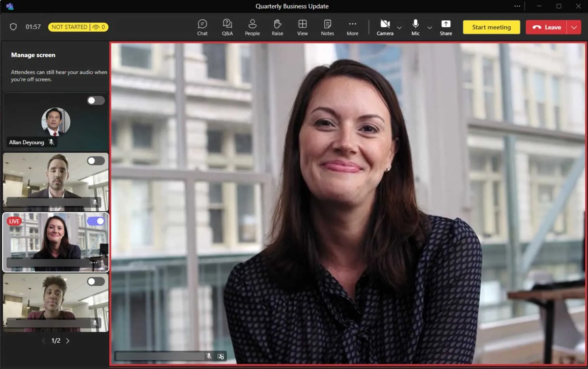Toggle the bottom participant on screen

click(96, 281)
